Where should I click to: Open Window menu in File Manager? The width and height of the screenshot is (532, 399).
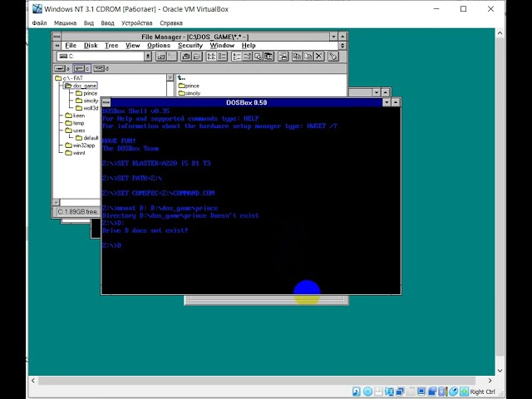[222, 46]
